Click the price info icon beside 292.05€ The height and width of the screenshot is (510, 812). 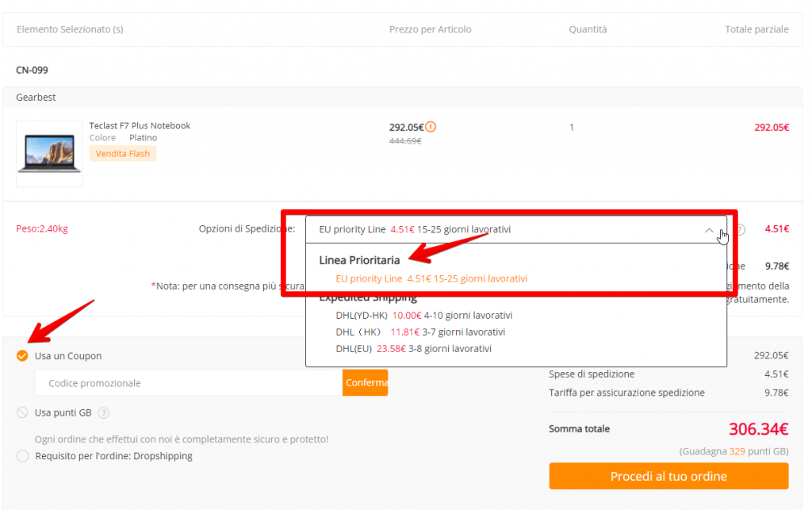[x=431, y=127]
